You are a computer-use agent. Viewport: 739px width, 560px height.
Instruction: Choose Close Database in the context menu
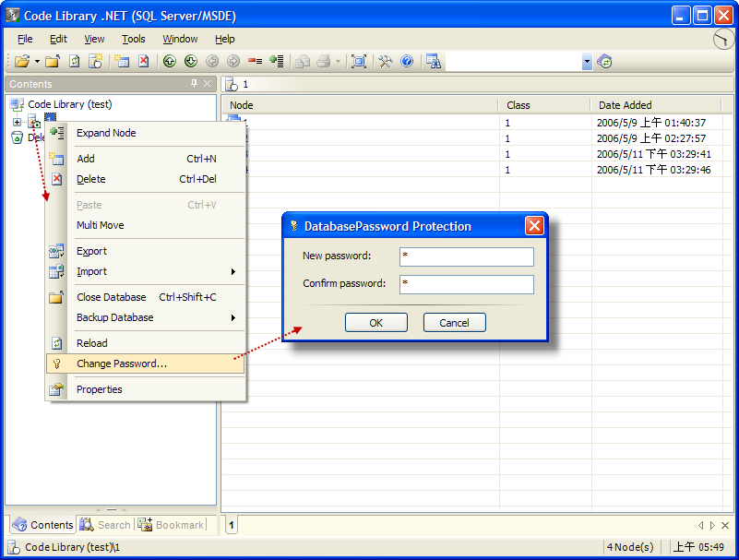tap(146, 297)
